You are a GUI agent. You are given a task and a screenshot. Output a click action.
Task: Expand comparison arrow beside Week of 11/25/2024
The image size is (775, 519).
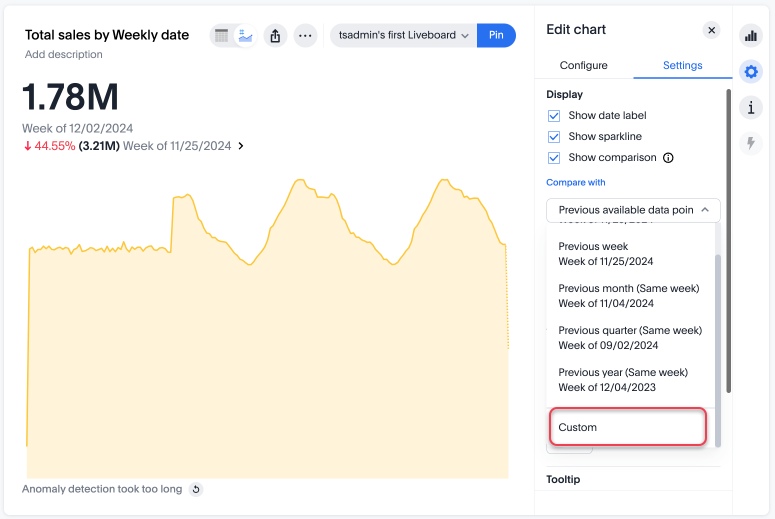[x=241, y=146]
